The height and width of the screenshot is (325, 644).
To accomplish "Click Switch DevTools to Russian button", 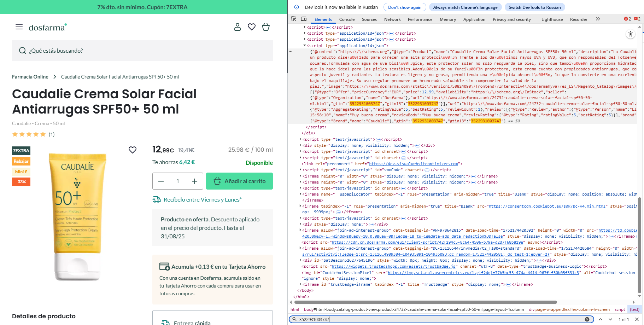I will (x=535, y=7).
